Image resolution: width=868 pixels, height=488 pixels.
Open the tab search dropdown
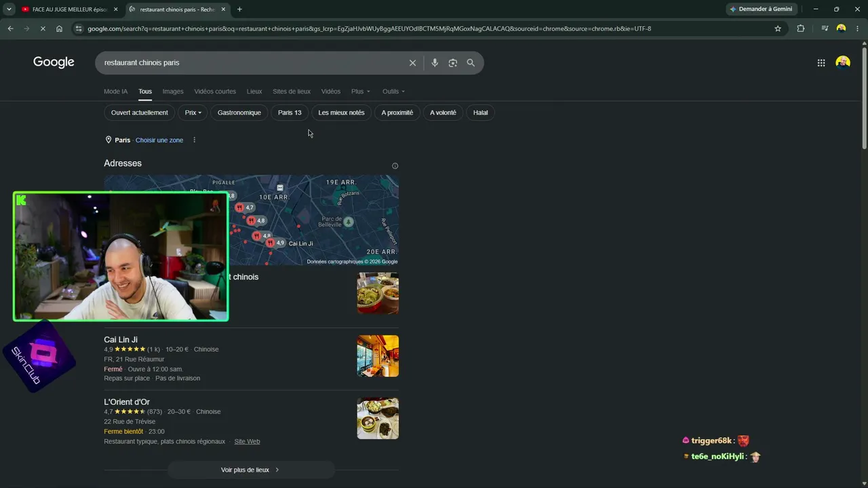click(9, 9)
